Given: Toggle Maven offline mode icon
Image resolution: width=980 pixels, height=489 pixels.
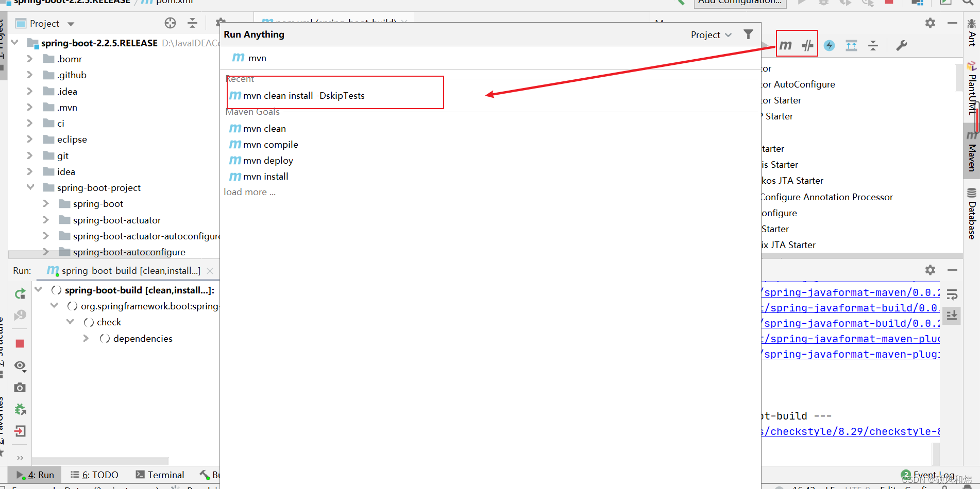Looking at the screenshot, I should [x=807, y=45].
